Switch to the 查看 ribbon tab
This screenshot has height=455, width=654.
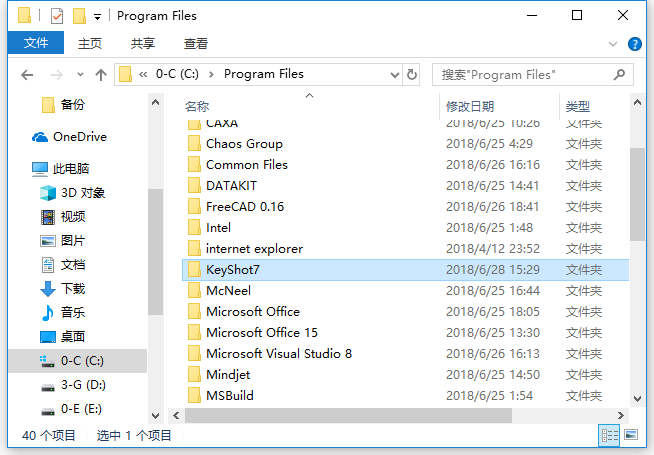click(196, 43)
